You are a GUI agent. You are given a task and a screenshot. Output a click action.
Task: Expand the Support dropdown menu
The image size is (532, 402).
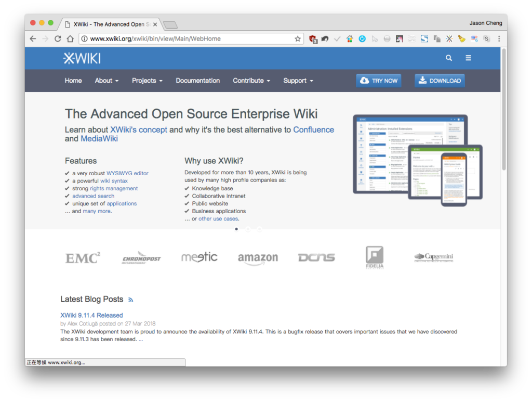click(x=298, y=81)
